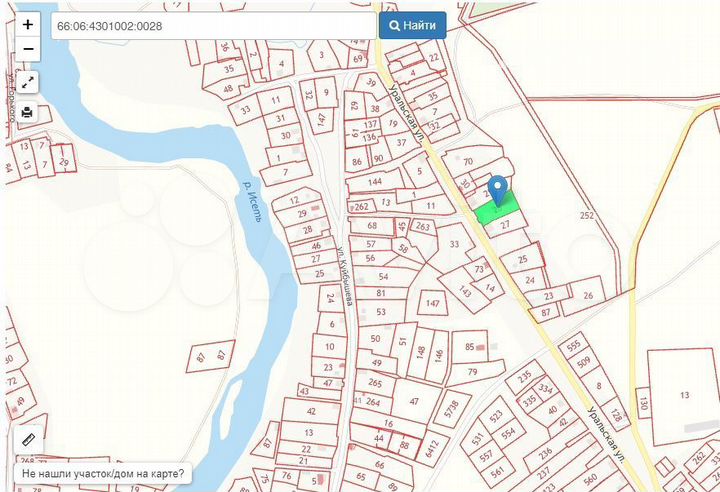Zoom in with the plus button
This screenshot has width=720, height=492.
tap(27, 25)
